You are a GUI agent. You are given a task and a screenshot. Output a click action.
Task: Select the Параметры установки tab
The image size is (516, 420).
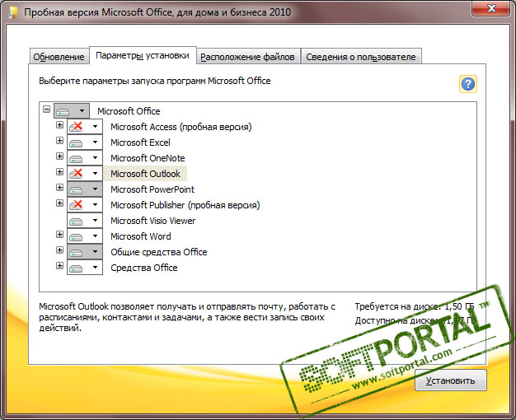point(143,55)
